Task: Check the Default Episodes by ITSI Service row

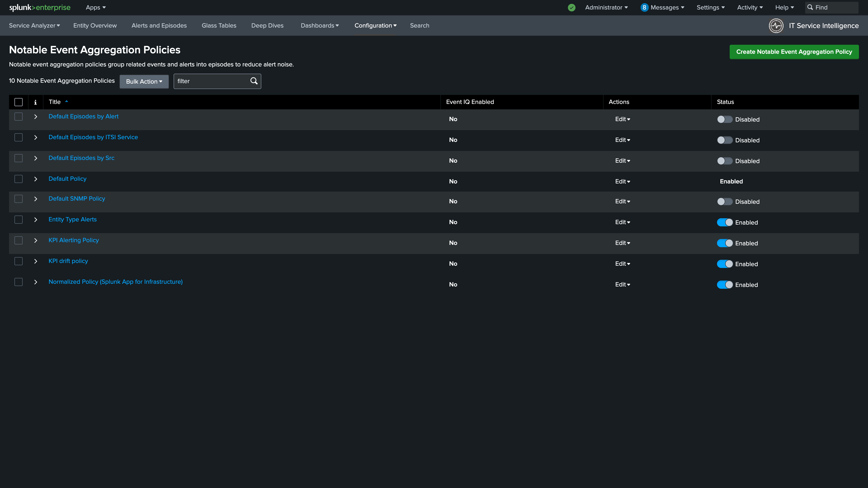Action: click(x=19, y=137)
